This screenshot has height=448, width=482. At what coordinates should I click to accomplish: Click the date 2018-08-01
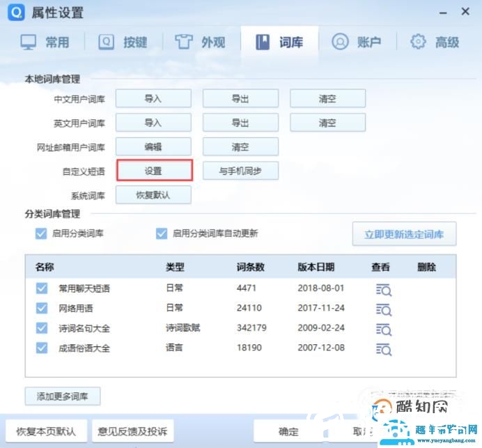click(x=321, y=288)
